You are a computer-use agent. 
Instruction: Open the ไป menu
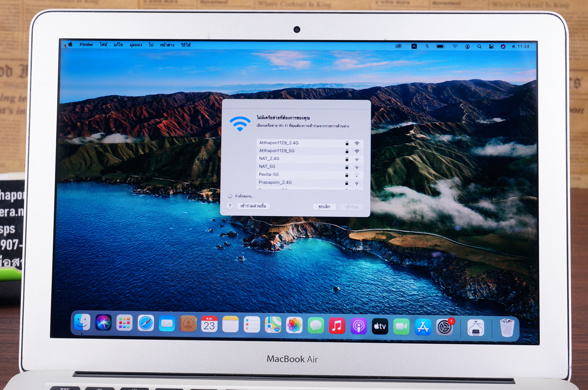click(x=151, y=45)
